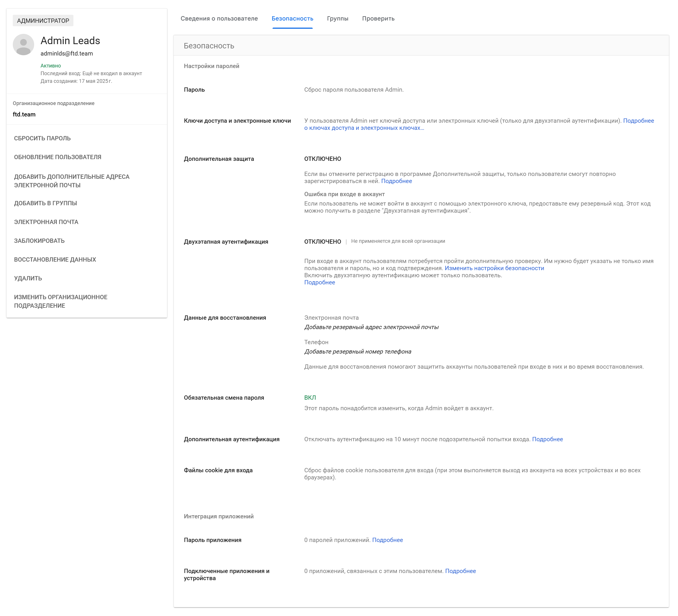678x616 pixels.
Task: Expand the Дополнительная защита row
Action: coord(421,184)
